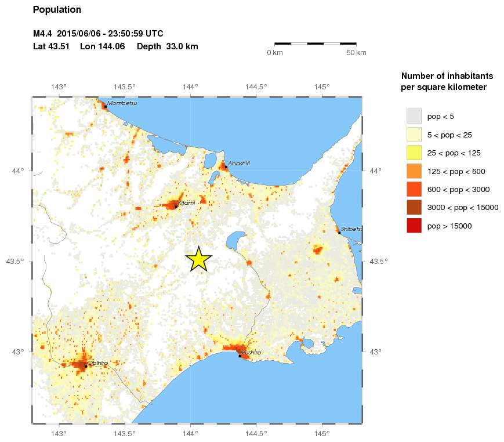Click the Kushiro city marker
The height and width of the screenshot is (442, 504).
pos(240,356)
